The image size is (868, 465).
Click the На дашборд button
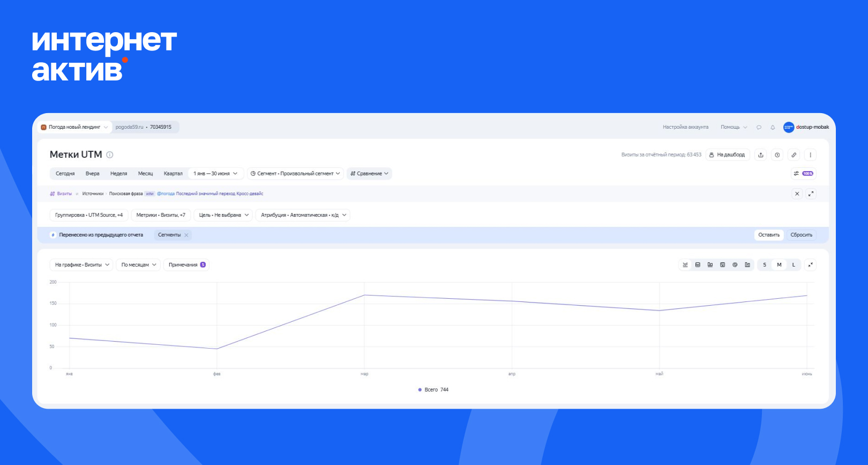(728, 155)
